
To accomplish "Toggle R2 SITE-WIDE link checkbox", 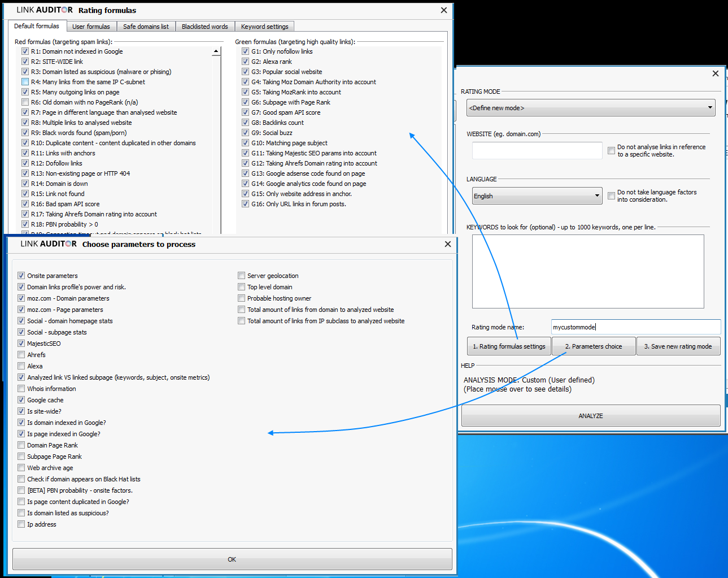I will click(25, 62).
